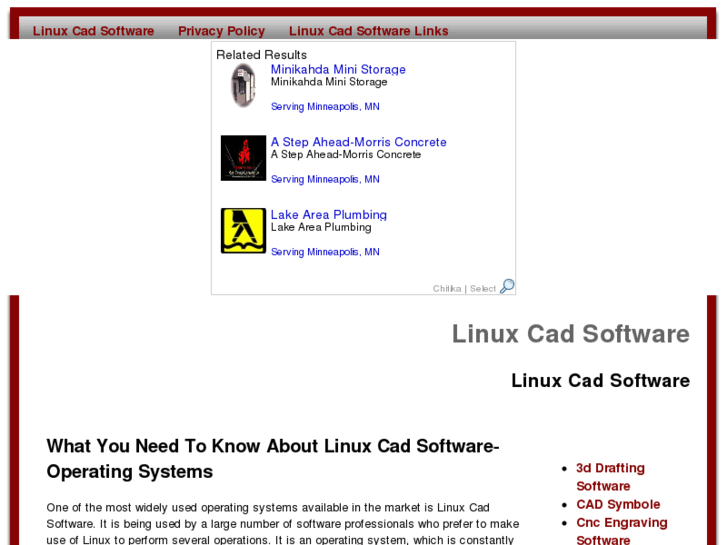This screenshot has height=545, width=727.
Task: Click the black Linux Cad Software subtitle
Action: point(600,380)
